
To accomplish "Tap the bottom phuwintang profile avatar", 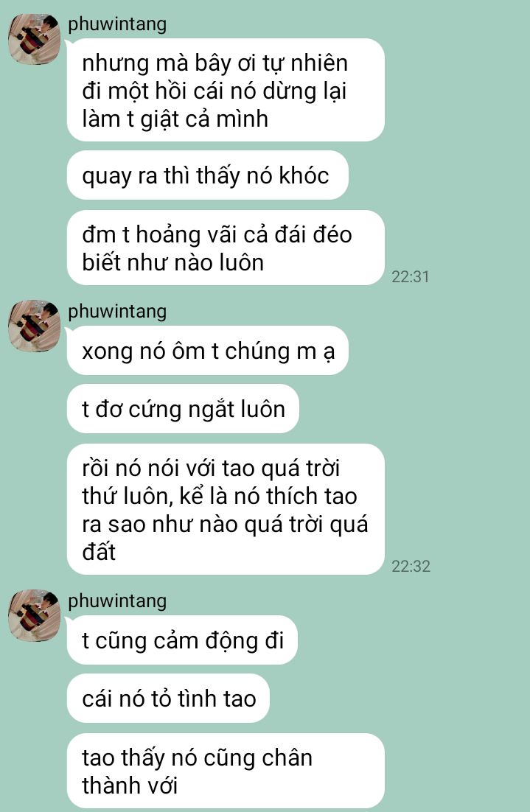I will (34, 615).
